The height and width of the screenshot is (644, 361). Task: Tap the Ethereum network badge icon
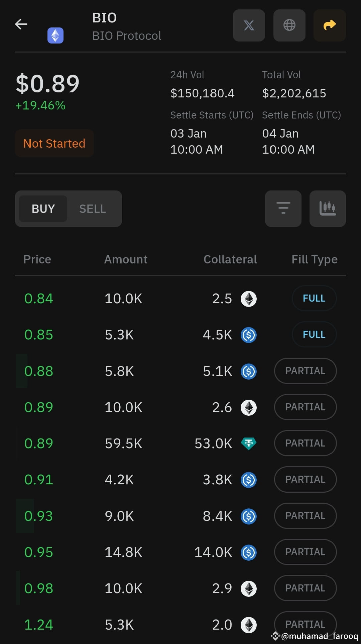pos(55,35)
